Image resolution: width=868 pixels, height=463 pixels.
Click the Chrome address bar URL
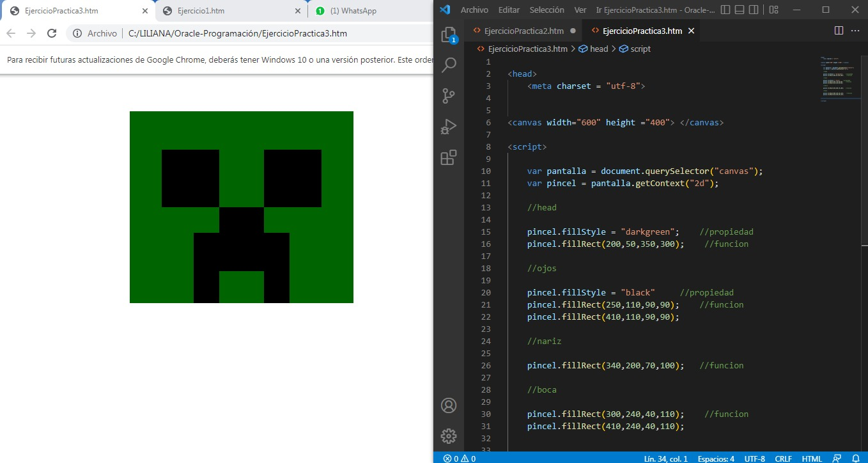click(238, 33)
